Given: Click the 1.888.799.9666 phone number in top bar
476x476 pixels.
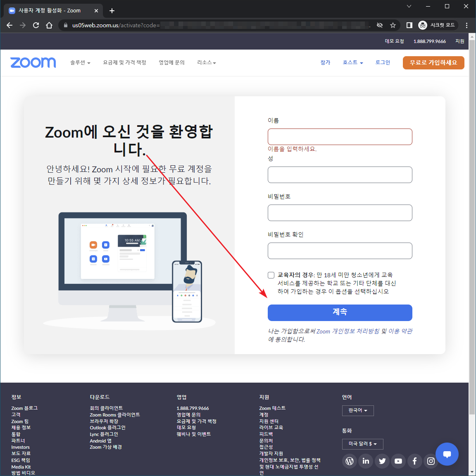Looking at the screenshot, I should click(x=429, y=41).
